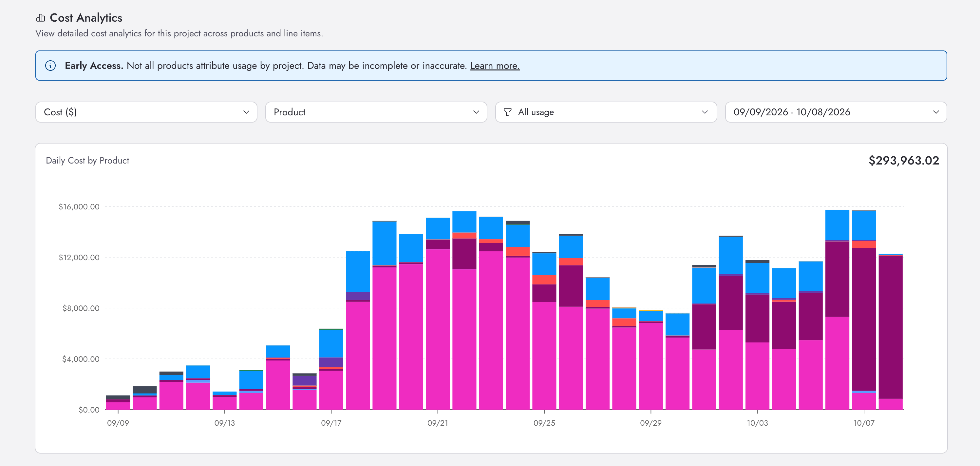Click the 09/21 date label

(x=438, y=423)
